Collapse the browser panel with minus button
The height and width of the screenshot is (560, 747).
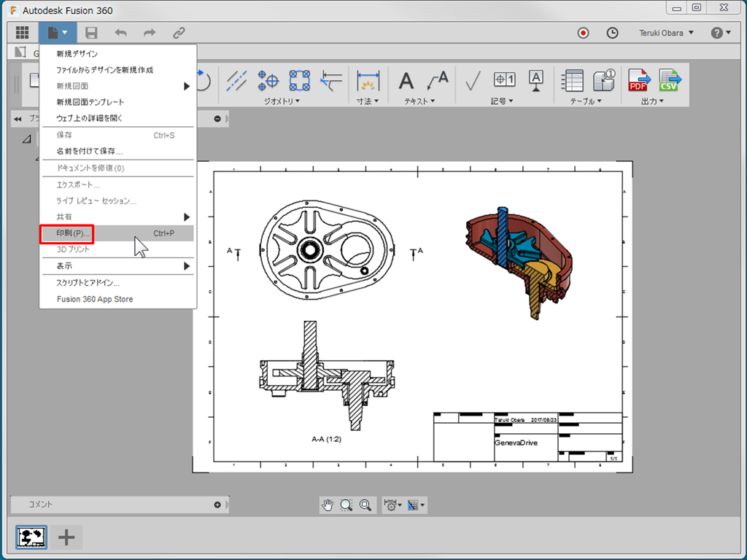point(217,119)
